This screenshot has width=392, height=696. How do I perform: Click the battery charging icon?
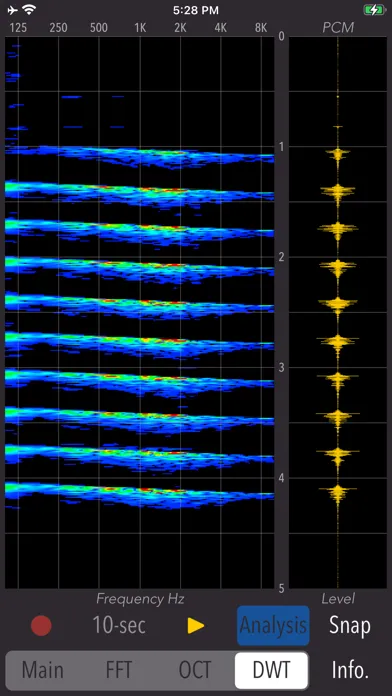[x=375, y=10]
